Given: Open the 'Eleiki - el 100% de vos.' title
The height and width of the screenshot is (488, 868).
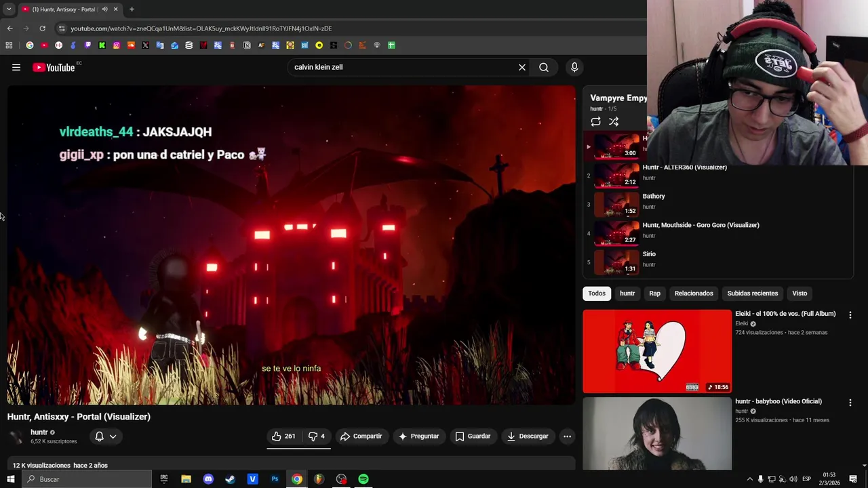Looking at the screenshot, I should (785, 314).
